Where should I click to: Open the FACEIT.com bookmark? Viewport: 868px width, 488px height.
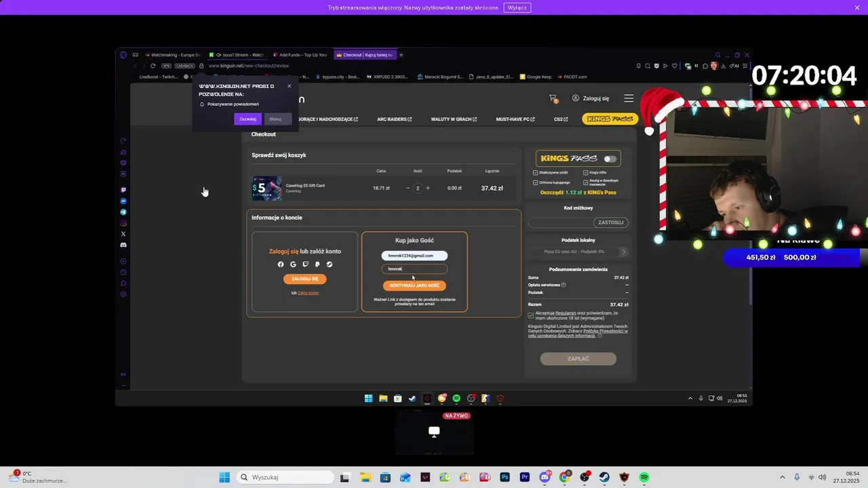click(572, 77)
